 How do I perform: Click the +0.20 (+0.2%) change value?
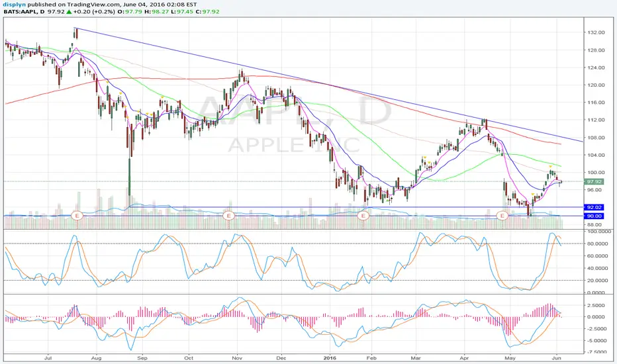pos(94,12)
